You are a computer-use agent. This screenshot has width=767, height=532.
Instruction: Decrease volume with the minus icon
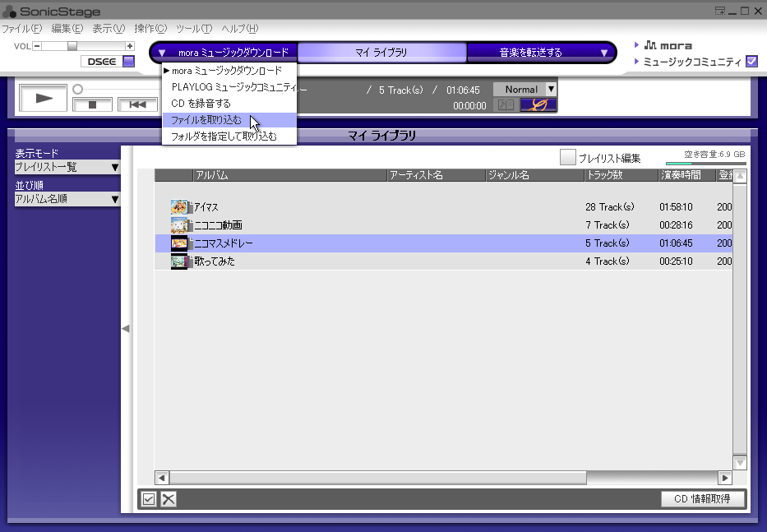(x=37, y=46)
